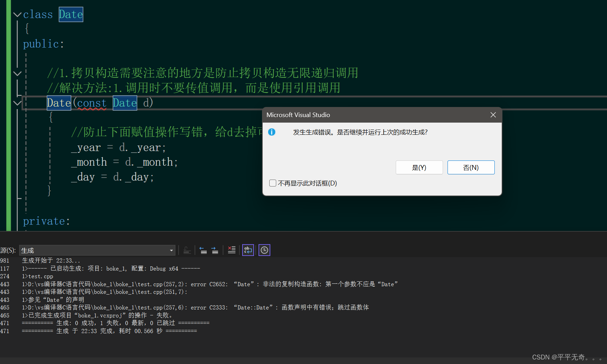Click the Date constructor name
This screenshot has height=364, width=607.
(59, 103)
